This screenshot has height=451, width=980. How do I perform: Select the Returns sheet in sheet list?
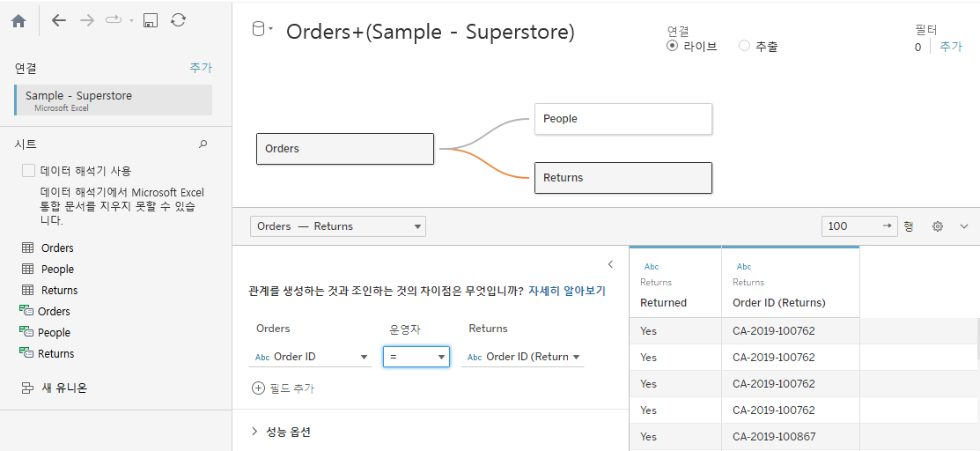tap(59, 290)
